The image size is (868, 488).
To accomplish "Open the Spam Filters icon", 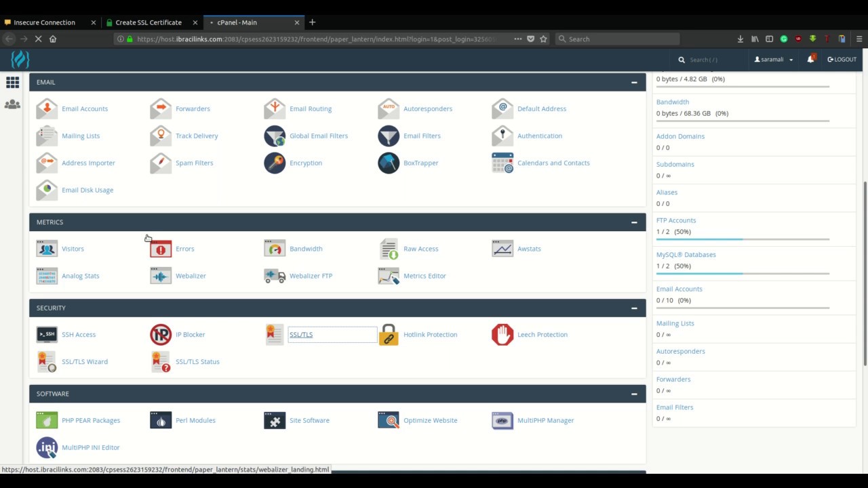I will coord(161,163).
